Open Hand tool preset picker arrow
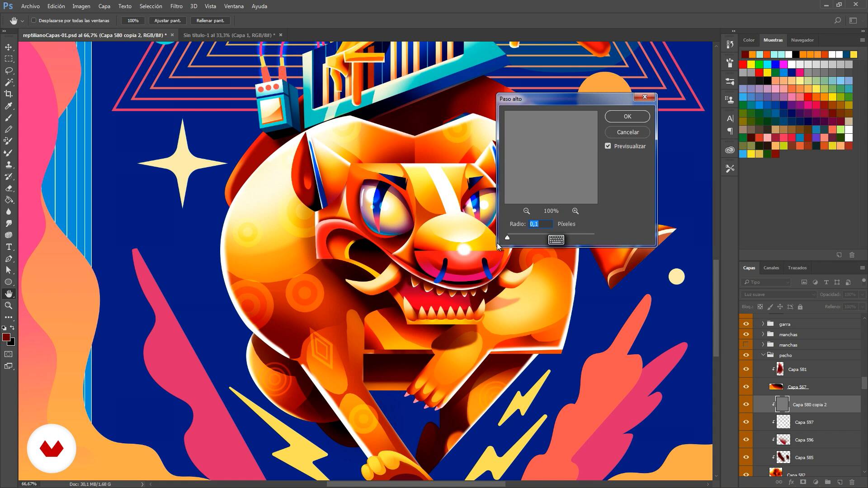The height and width of the screenshot is (488, 868). (22, 21)
